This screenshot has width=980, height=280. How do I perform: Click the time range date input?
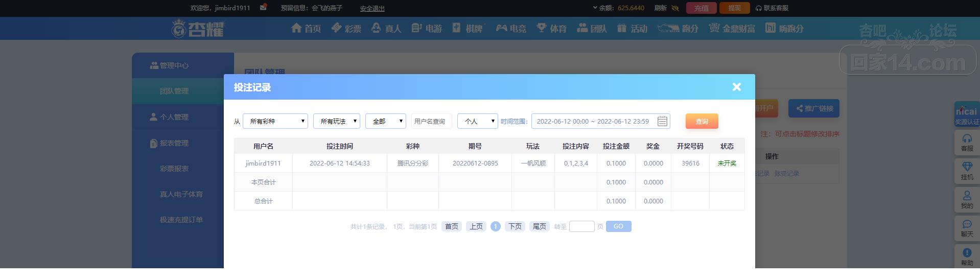(x=601, y=121)
